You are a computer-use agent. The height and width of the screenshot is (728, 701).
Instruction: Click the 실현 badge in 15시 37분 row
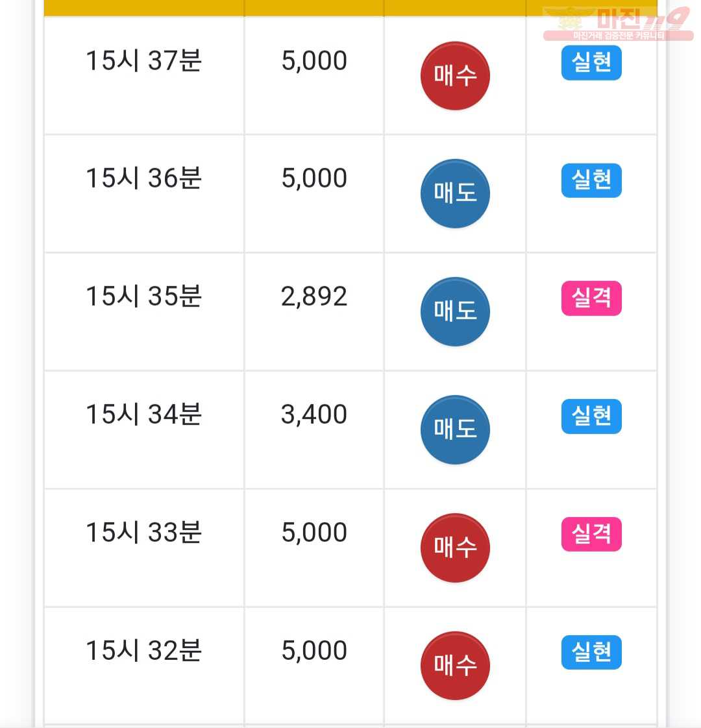pos(591,63)
